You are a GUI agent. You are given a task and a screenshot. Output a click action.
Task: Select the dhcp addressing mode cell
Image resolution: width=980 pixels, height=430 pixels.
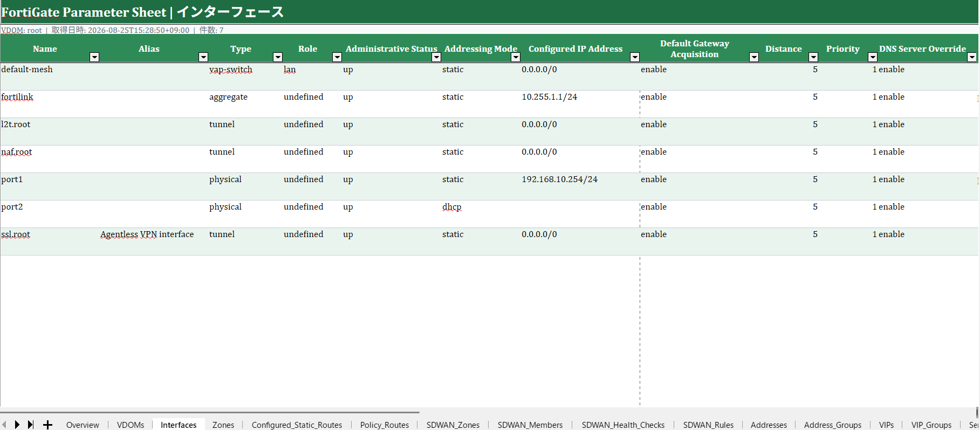(x=481, y=214)
